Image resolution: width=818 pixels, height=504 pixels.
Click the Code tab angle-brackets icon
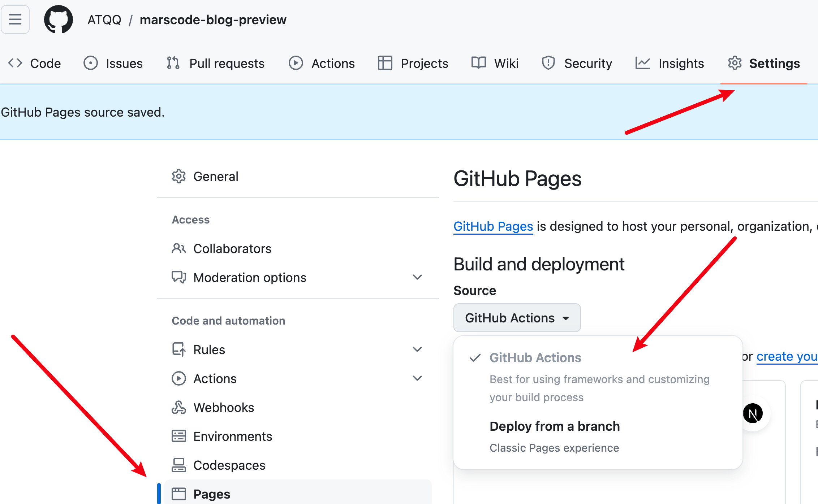(x=15, y=63)
